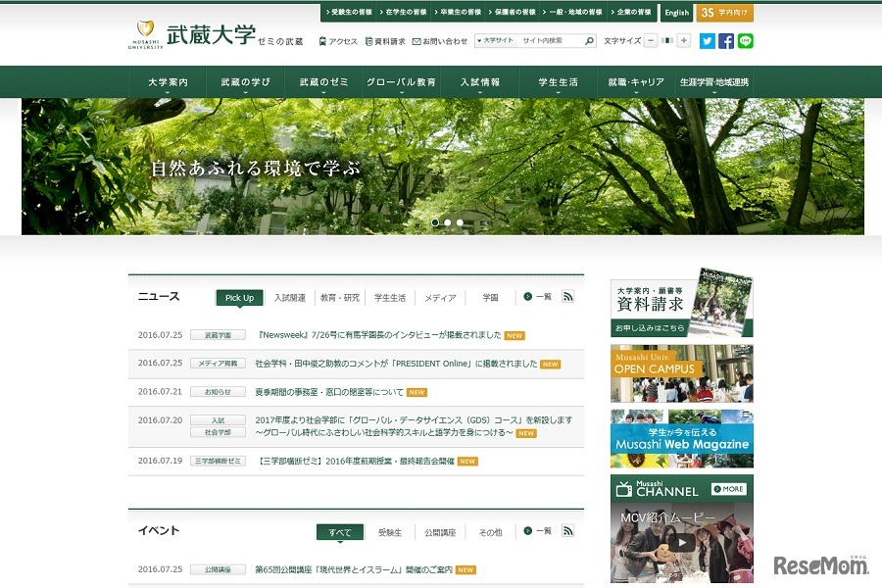This screenshot has height=588, width=882.
Task: Click the RSS feed icon beside ニュース一覧
Action: (x=569, y=297)
